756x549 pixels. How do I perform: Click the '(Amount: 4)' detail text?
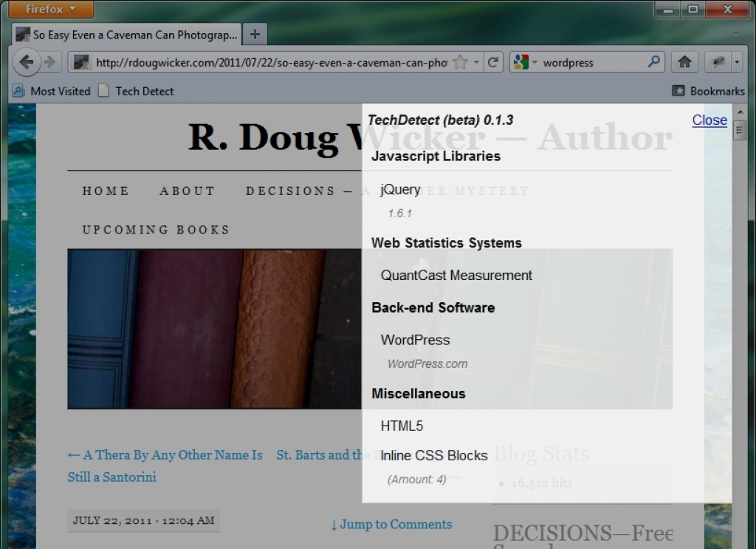(416, 480)
